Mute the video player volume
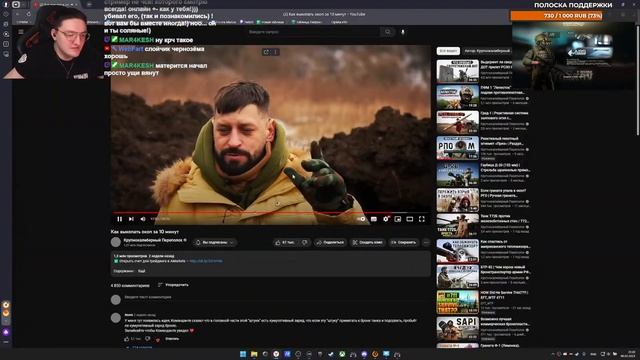Screen dimensions: 640x360 (143, 219)
